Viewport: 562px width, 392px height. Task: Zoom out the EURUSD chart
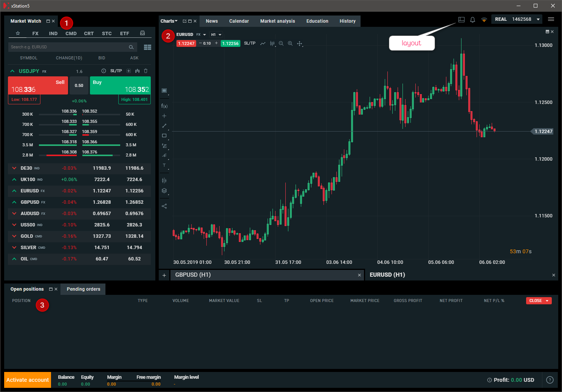pyautogui.click(x=281, y=43)
